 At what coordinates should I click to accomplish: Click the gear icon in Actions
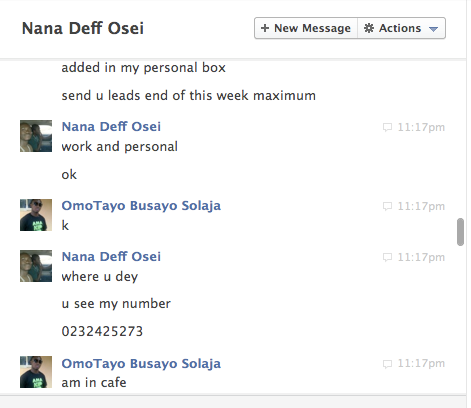[x=369, y=28]
